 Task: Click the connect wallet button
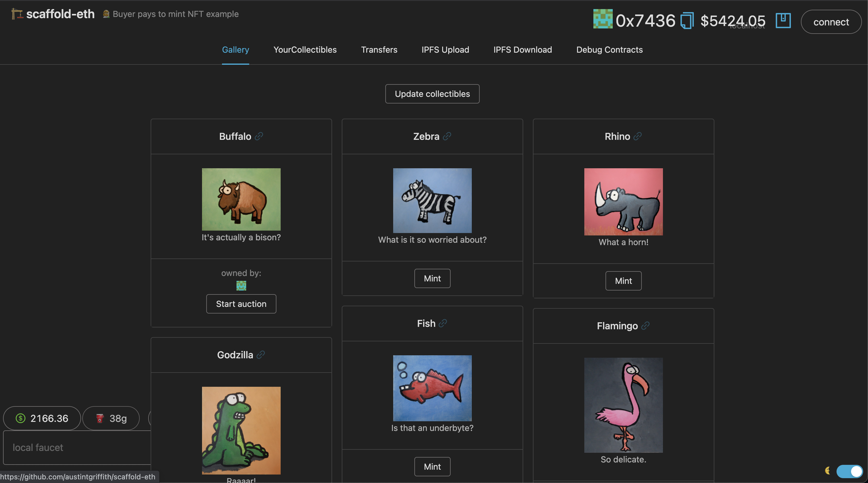(831, 22)
